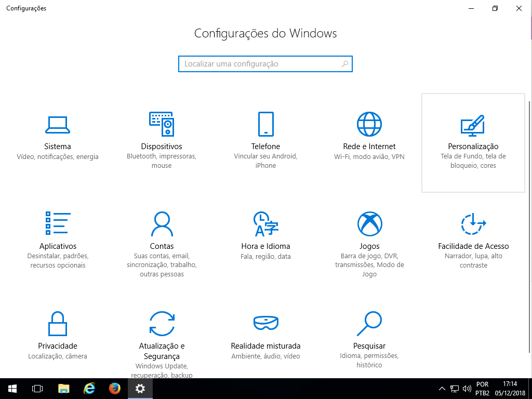The image size is (532, 399).
Task: Click the POR PTB2 language indicator
Action: pyautogui.click(x=482, y=389)
